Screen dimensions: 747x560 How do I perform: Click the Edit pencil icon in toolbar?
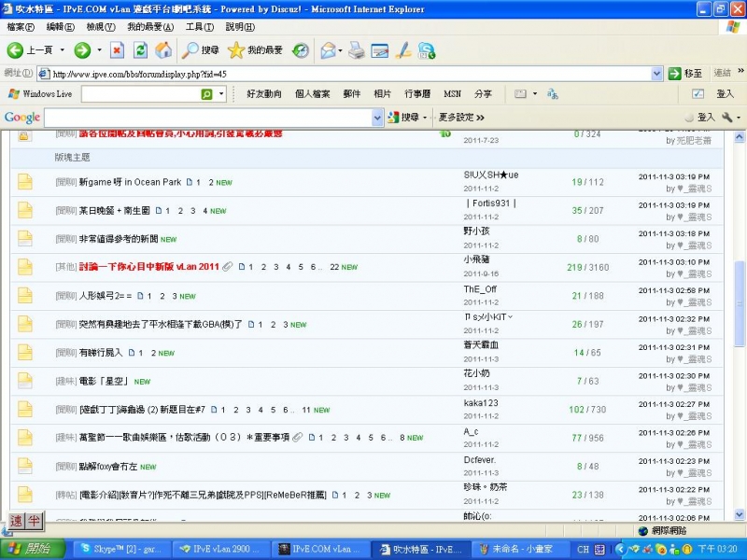click(403, 50)
